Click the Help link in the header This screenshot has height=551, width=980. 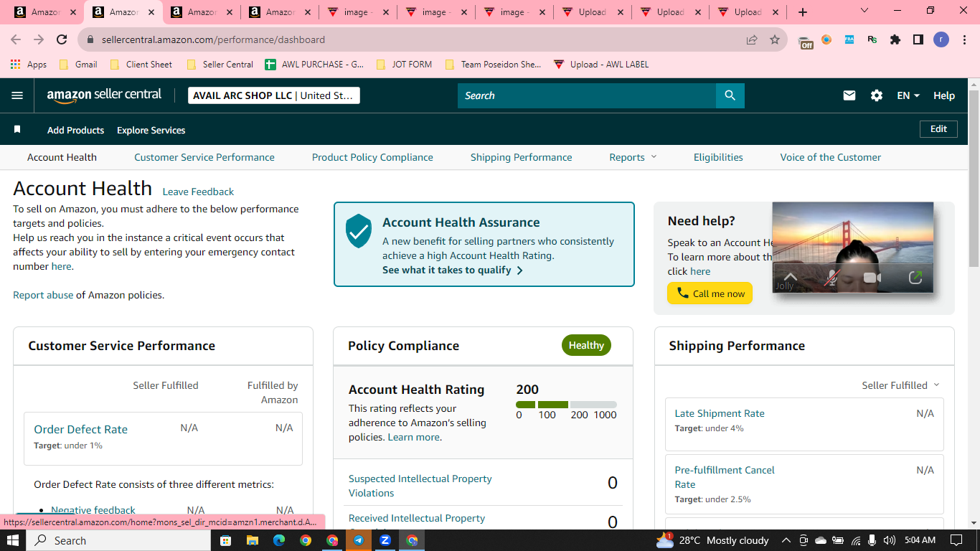tap(944, 95)
